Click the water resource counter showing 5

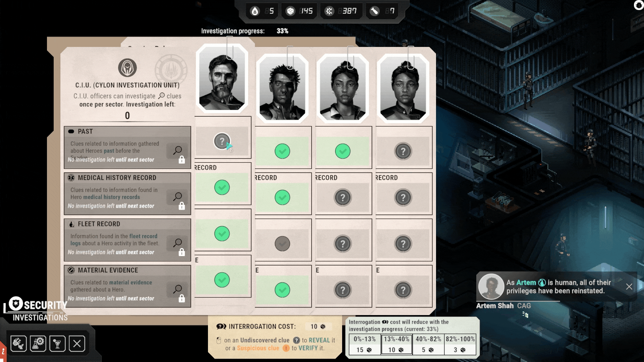click(262, 11)
